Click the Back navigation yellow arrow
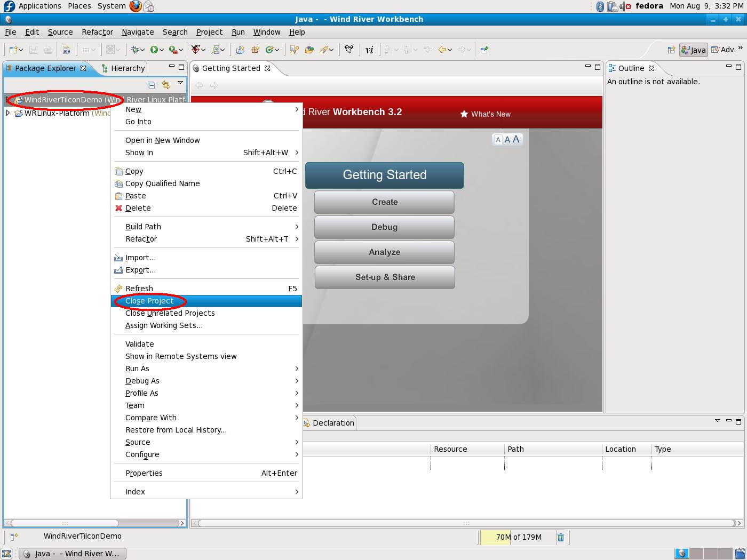 pyautogui.click(x=442, y=50)
